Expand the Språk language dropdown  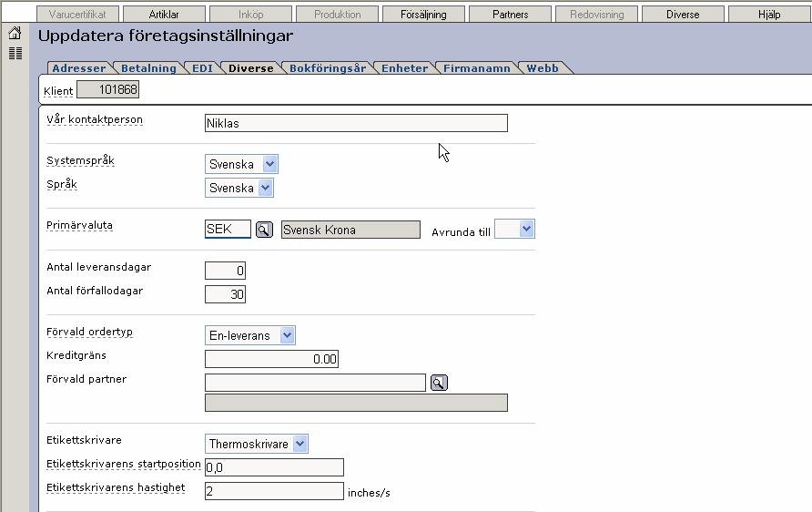pyautogui.click(x=239, y=188)
